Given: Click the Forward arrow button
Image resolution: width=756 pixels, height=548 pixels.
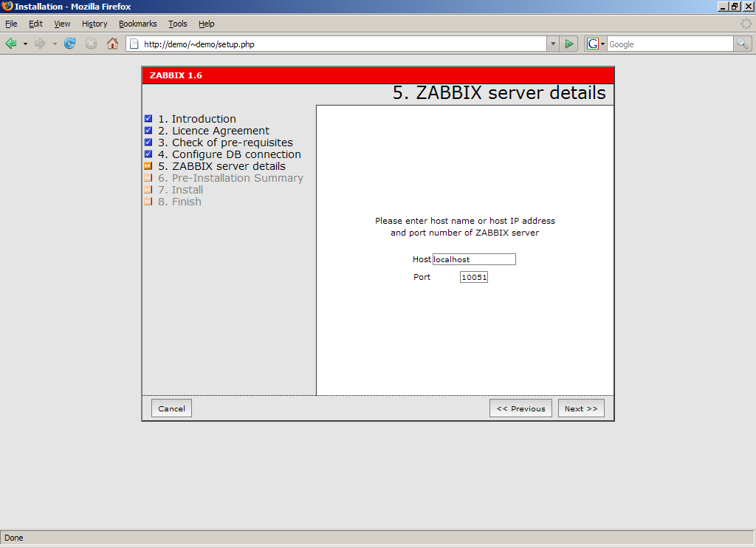Looking at the screenshot, I should [40, 44].
